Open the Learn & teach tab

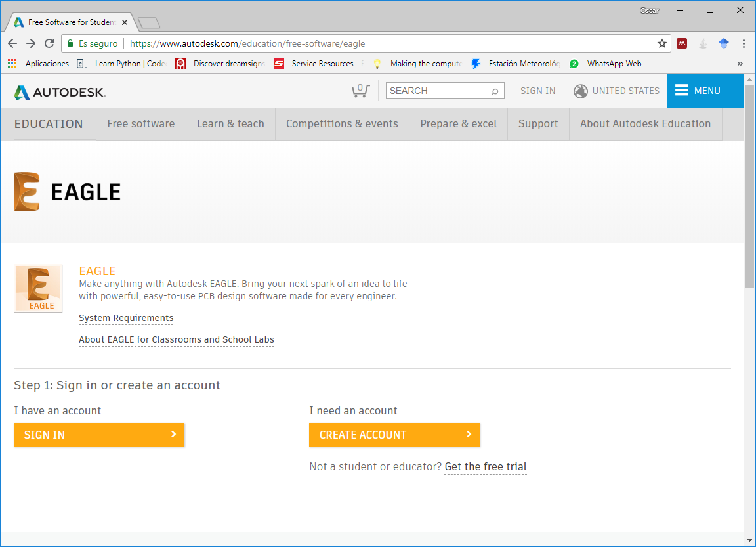(x=230, y=123)
